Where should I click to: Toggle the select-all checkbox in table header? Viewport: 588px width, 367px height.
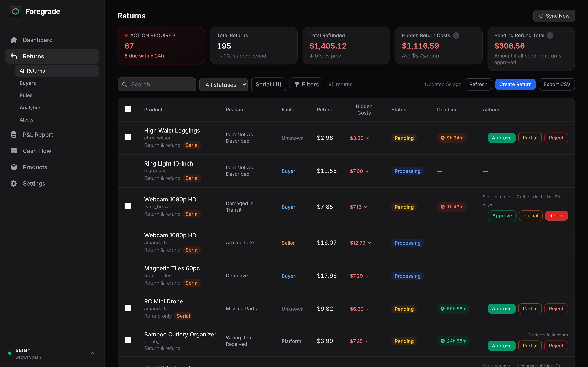tap(128, 109)
